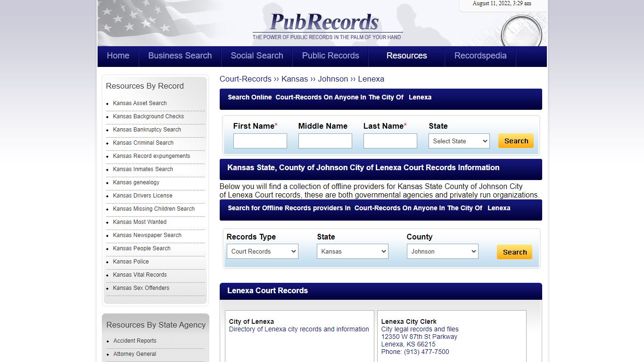Click the Resources By Record heading

(x=145, y=86)
